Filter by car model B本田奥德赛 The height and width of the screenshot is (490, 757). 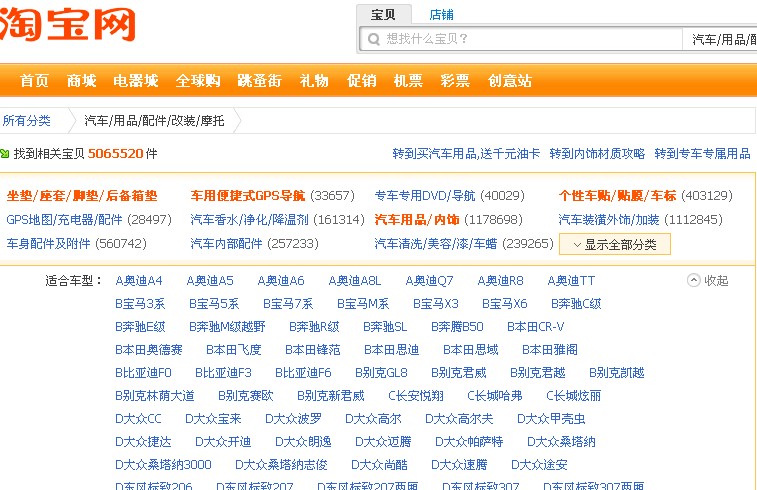pos(149,350)
